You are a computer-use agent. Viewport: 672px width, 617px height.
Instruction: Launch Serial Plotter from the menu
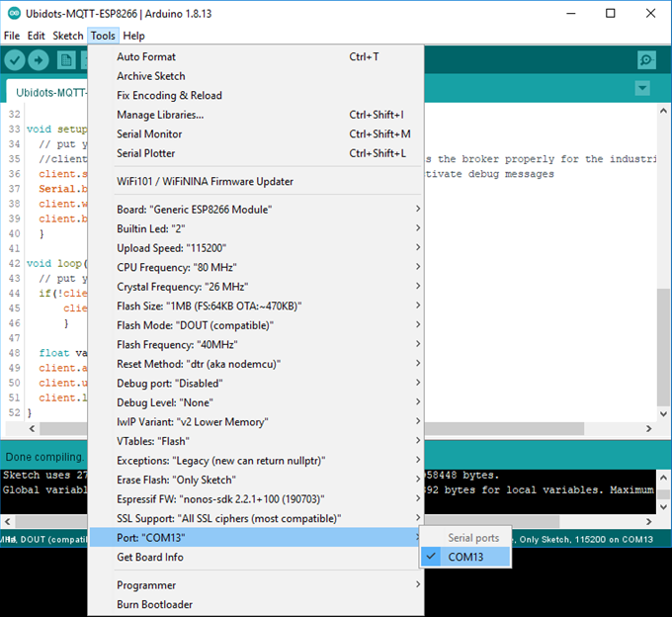click(256, 153)
